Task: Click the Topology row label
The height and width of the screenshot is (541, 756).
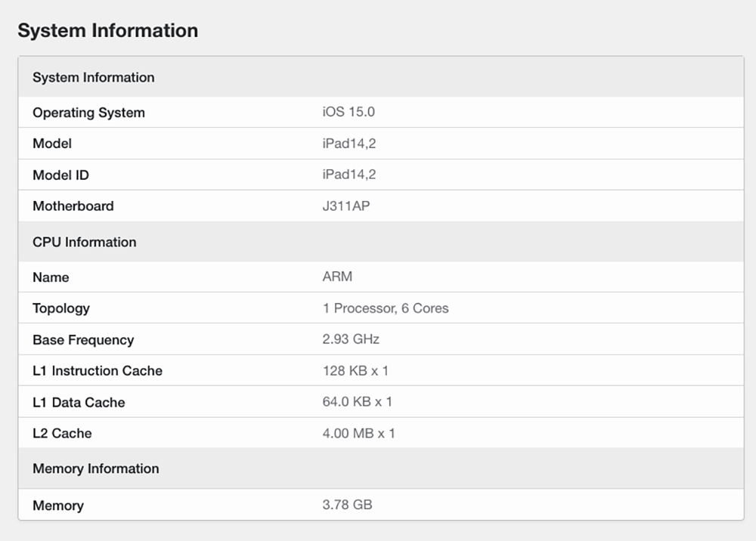Action: tap(61, 308)
